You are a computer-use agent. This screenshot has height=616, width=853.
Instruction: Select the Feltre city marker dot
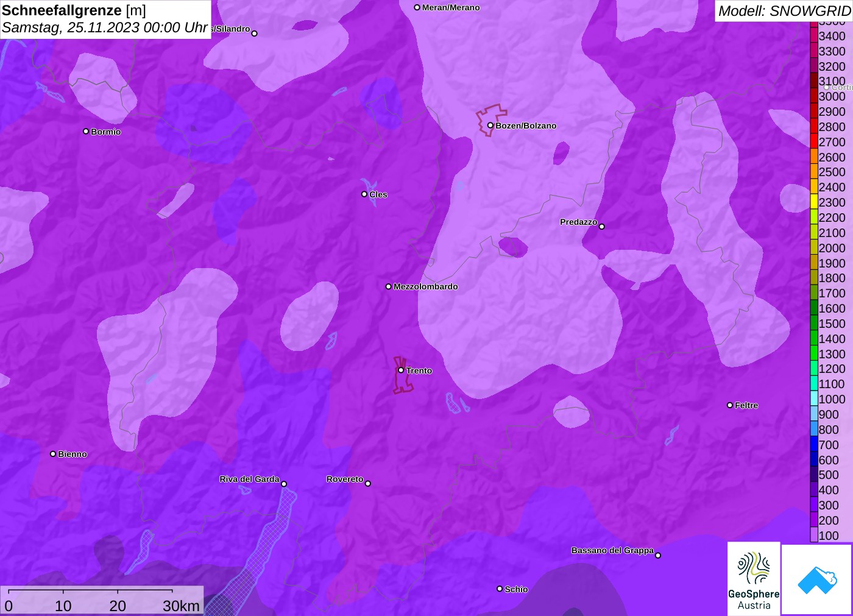730,405
